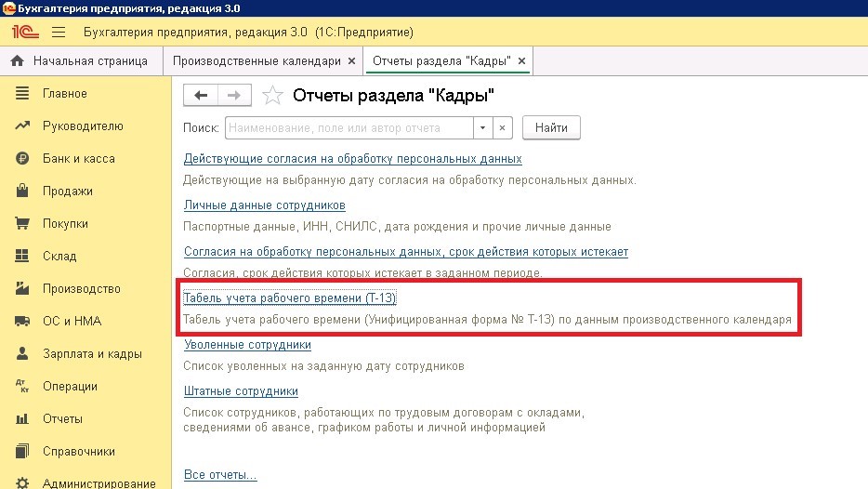Click the Банк и касса ruble icon
Image resolution: width=868 pixels, height=489 pixels.
[x=22, y=158]
